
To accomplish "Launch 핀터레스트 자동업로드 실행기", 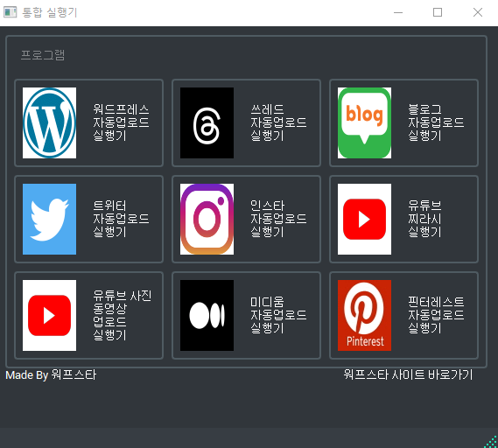I will [404, 315].
